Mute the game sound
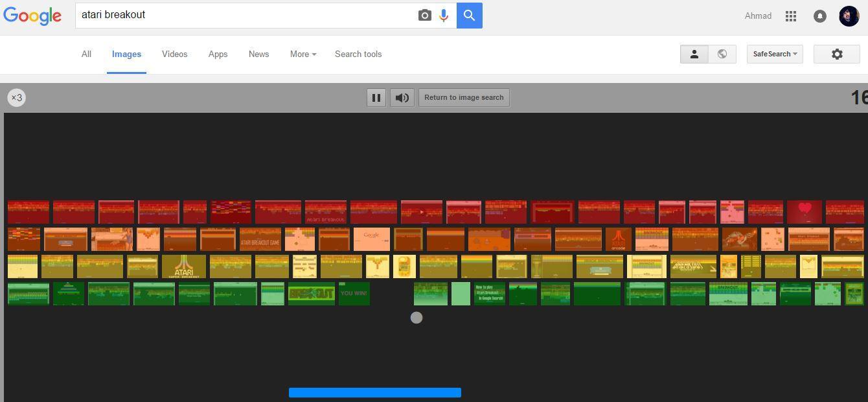The image size is (868, 402). pos(402,98)
